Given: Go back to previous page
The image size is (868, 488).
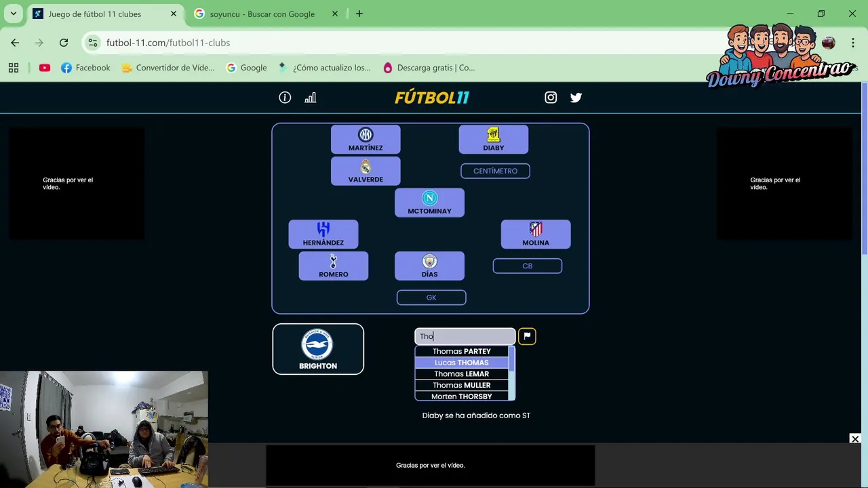Looking at the screenshot, I should point(15,43).
